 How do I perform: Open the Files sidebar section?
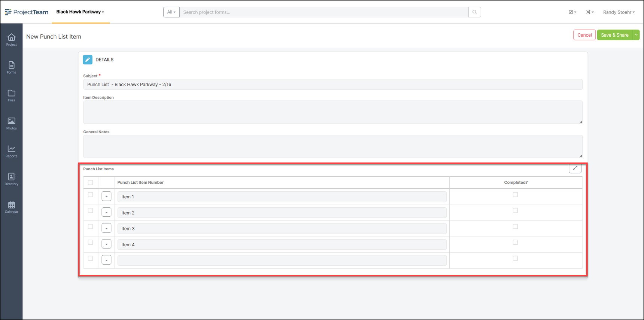coord(12,95)
